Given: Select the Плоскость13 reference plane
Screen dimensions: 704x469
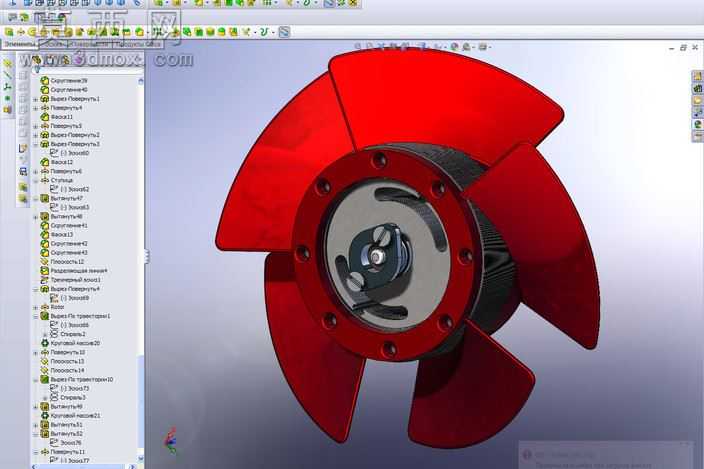Looking at the screenshot, I should pyautogui.click(x=62, y=361).
